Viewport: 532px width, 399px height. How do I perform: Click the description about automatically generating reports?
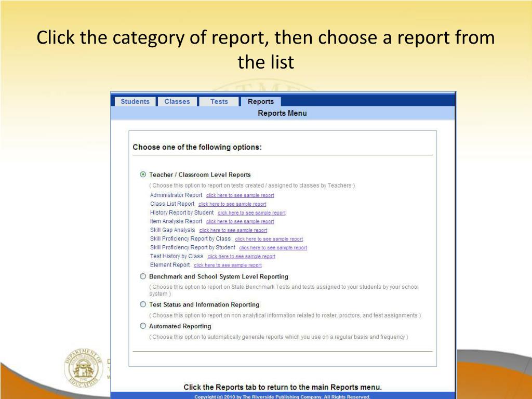(x=278, y=337)
